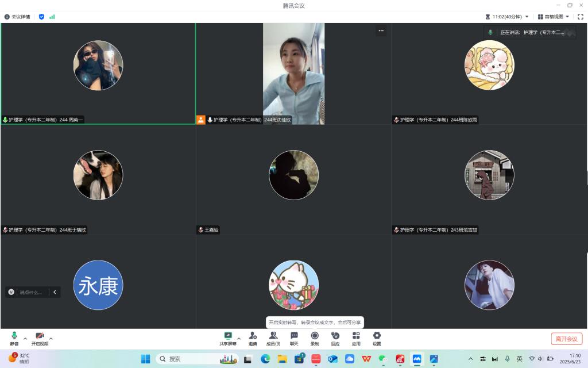Expand video options arrow beside 开启视频

51,338
